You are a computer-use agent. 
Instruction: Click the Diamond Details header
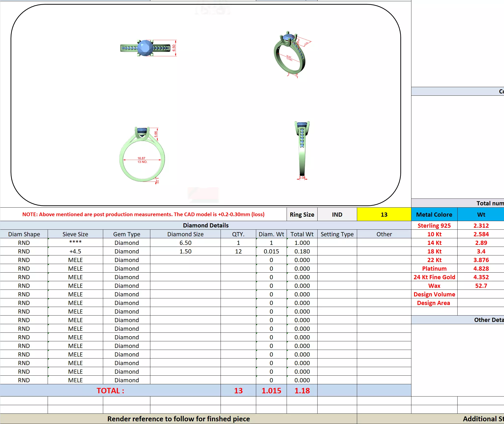(x=206, y=225)
